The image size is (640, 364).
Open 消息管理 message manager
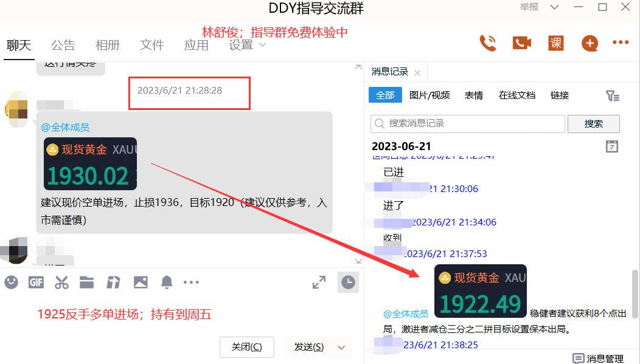tap(599, 359)
